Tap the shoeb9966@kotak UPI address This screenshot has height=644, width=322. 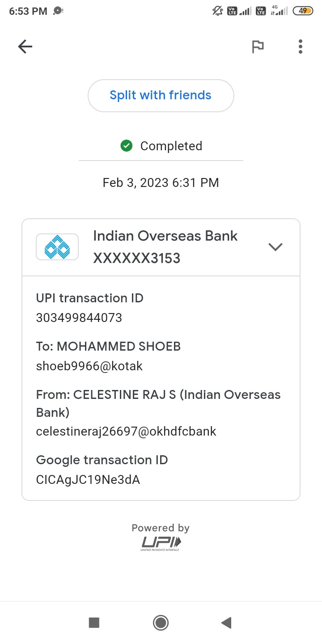point(89,366)
